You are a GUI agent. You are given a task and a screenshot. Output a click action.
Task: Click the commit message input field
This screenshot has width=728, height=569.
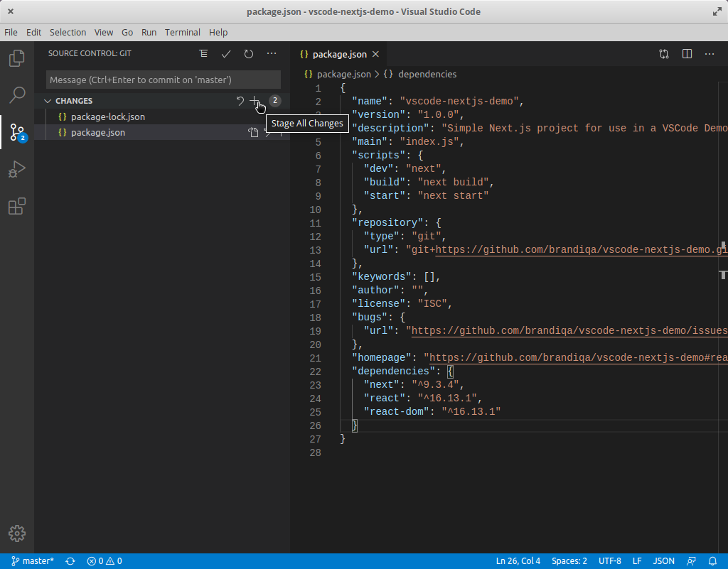(x=162, y=80)
